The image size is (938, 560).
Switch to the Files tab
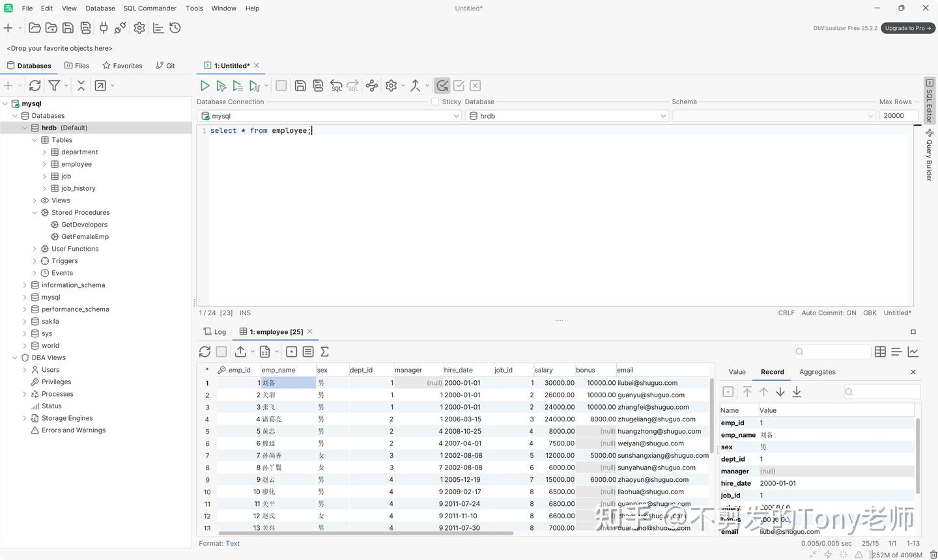click(x=77, y=66)
